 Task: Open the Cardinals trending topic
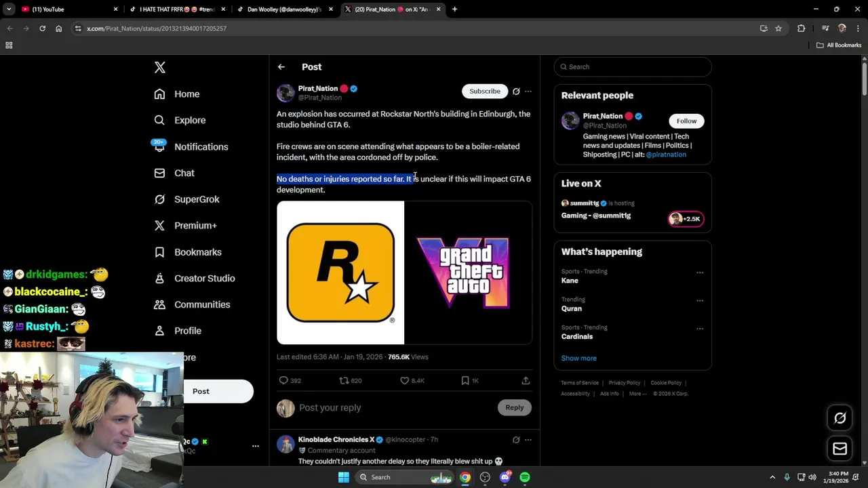[577, 336]
